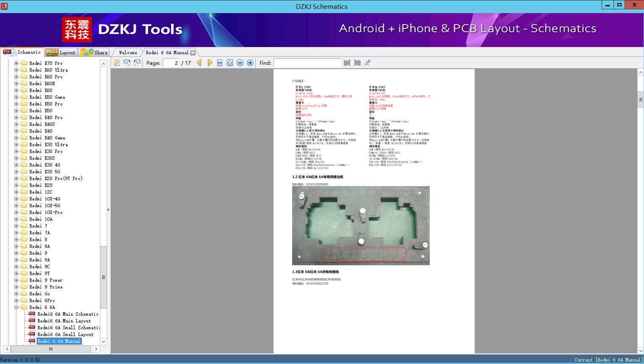The height and width of the screenshot is (364, 644).
Task: Select the Redmi K30S folder
Action: tap(42, 158)
